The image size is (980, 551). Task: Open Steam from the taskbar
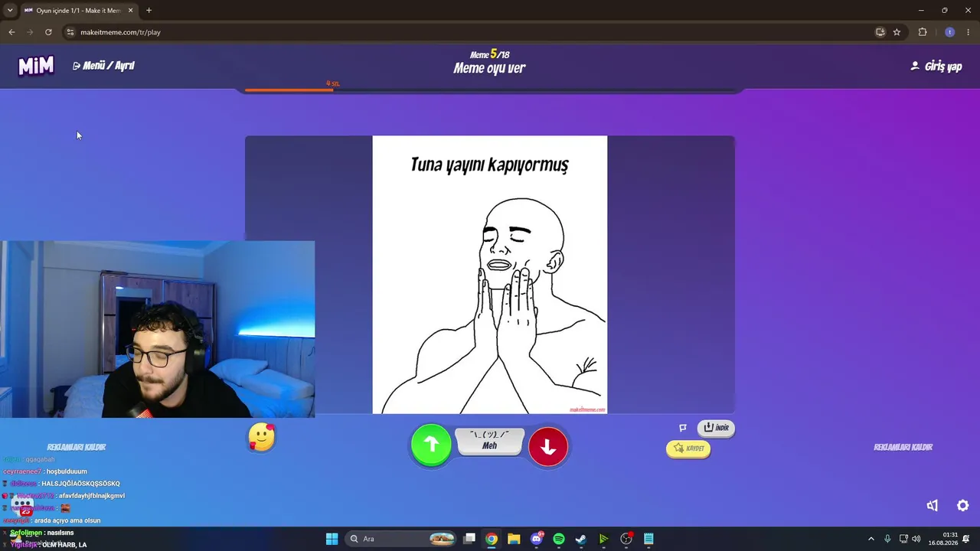pyautogui.click(x=581, y=539)
